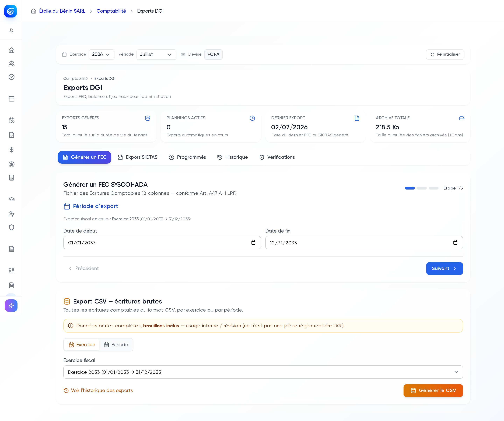Click the Suivant button
Screen dimensions: 504x421
(x=444, y=269)
